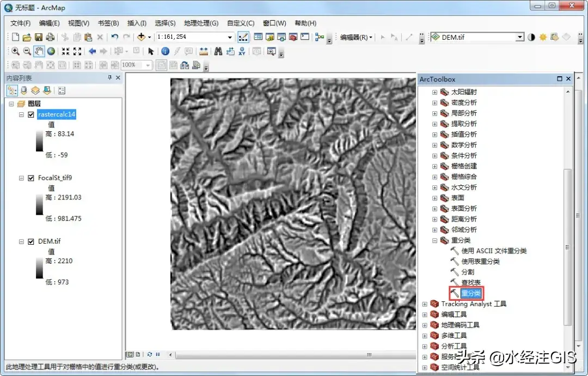Click the Identify info tool
The height and width of the screenshot is (376, 588).
(x=165, y=51)
